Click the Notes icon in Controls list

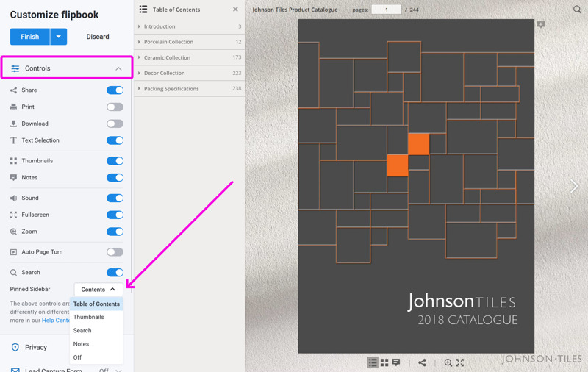pyautogui.click(x=13, y=177)
